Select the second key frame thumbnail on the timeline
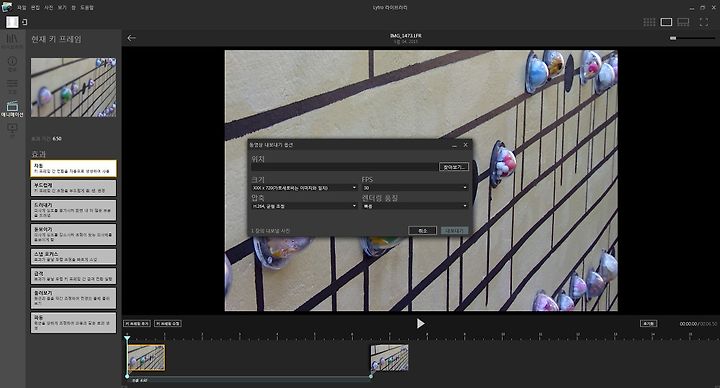 click(389, 358)
